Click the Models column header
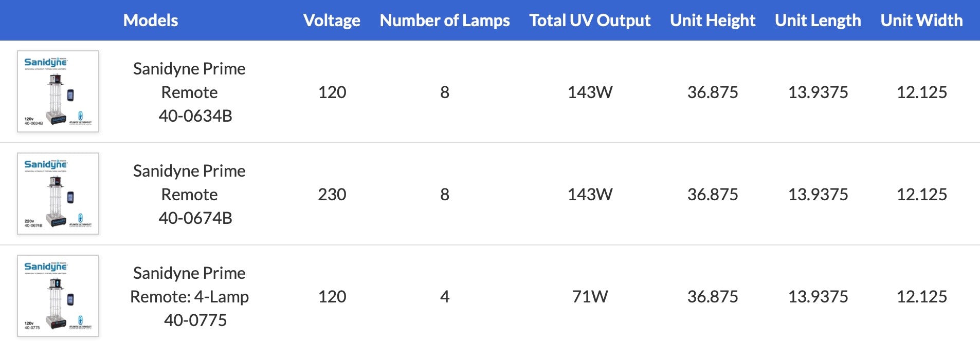Screen dimensions: 980x343 151,21
